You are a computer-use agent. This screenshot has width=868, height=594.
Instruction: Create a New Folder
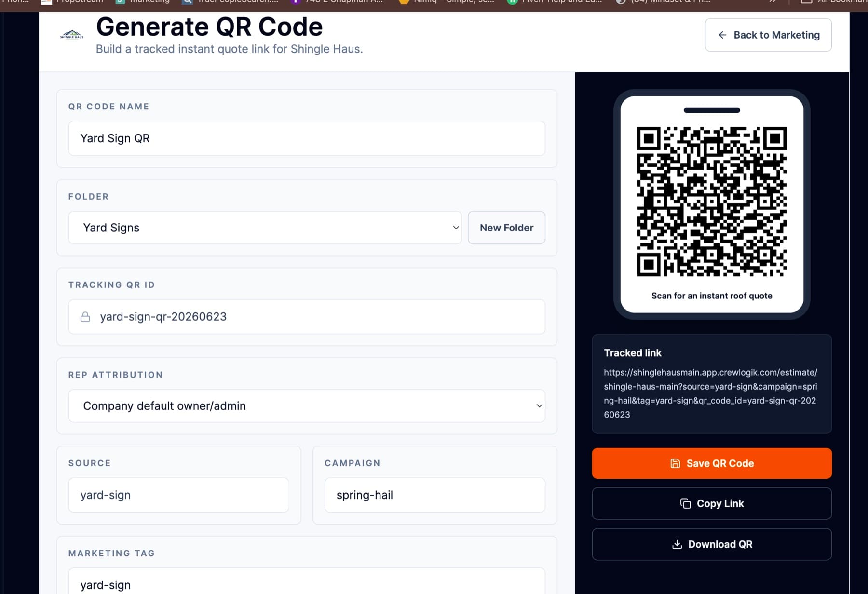coord(506,228)
